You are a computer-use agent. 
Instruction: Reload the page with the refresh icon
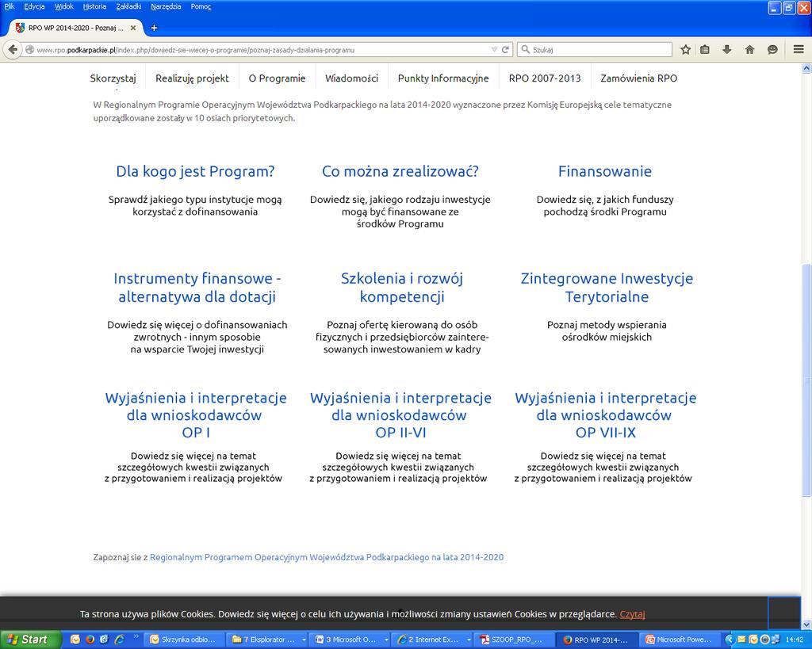pyautogui.click(x=505, y=50)
